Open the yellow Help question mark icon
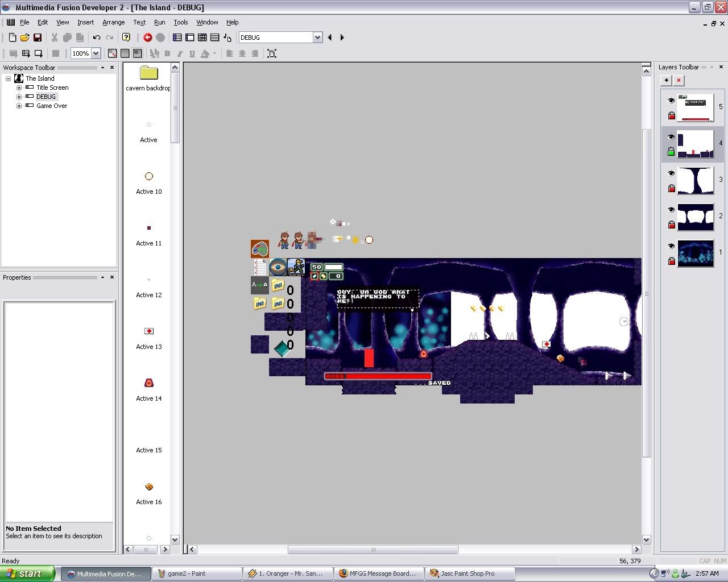 [x=126, y=38]
